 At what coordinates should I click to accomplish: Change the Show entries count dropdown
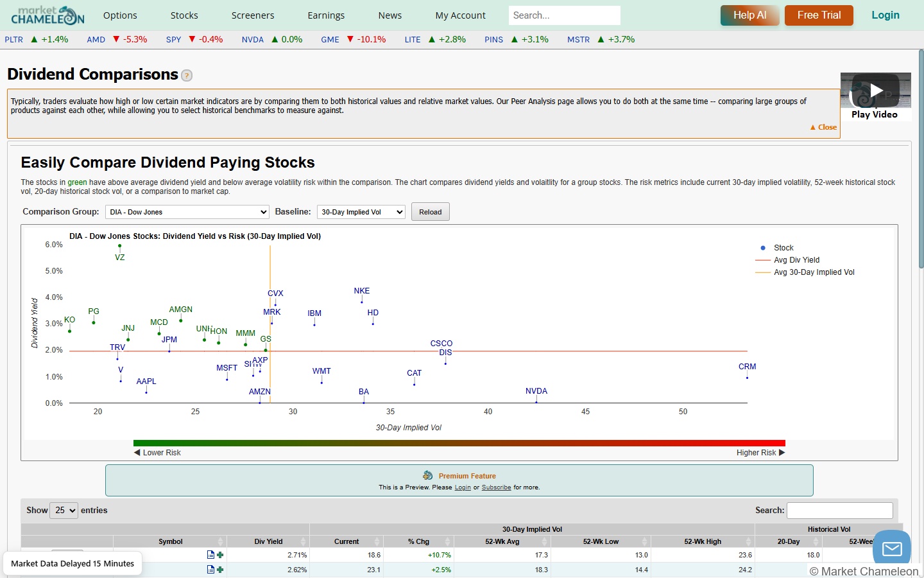(65, 511)
